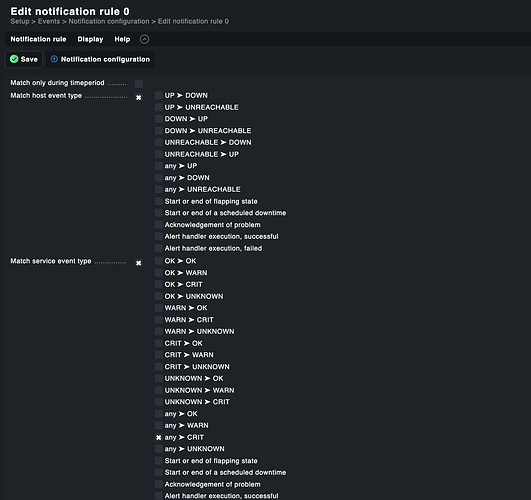This screenshot has height=500, width=531.
Task: Open the Help menu
Action: point(122,39)
